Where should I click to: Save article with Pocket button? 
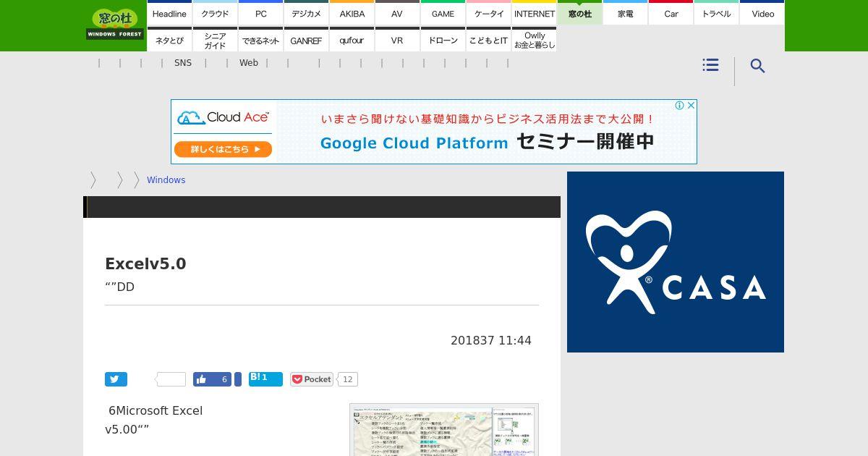click(312, 379)
